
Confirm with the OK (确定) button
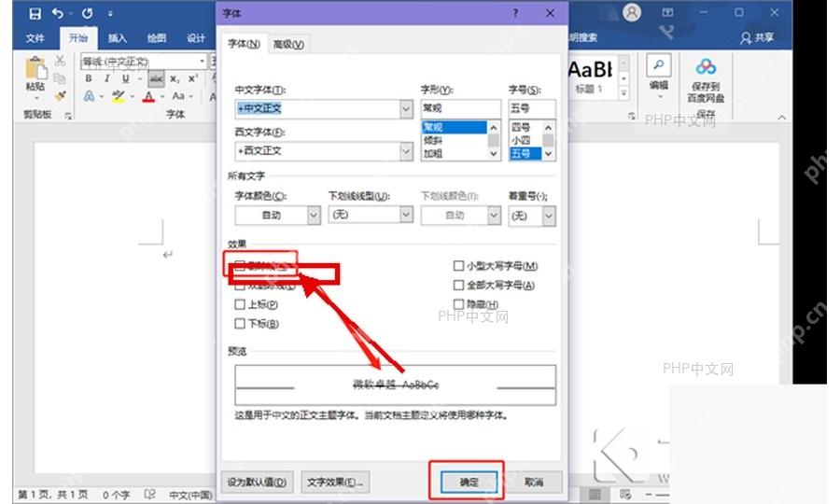point(469,482)
